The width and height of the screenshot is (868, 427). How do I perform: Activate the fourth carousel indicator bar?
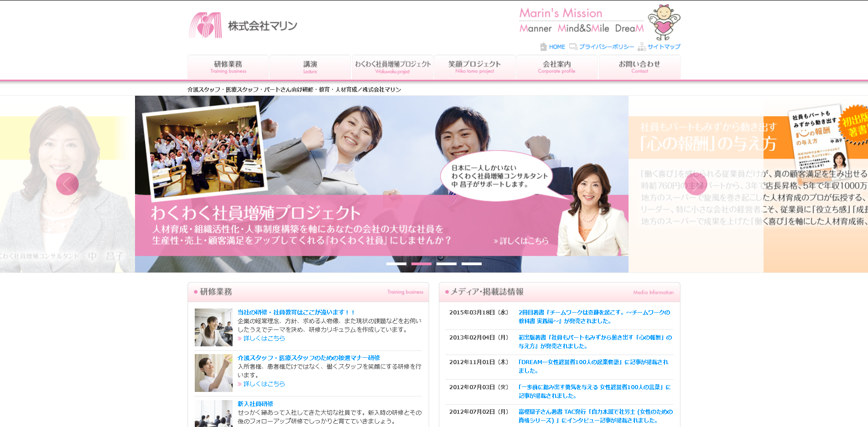[x=471, y=263]
